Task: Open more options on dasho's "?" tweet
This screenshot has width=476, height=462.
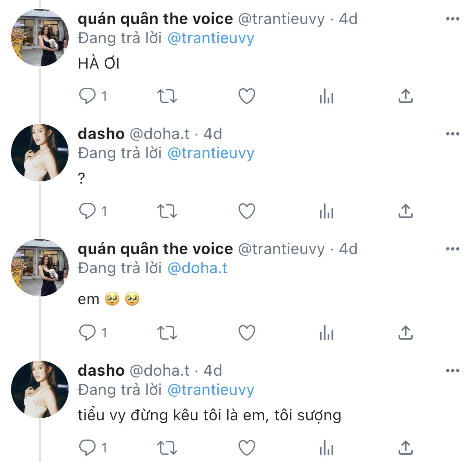Action: pyautogui.click(x=452, y=134)
